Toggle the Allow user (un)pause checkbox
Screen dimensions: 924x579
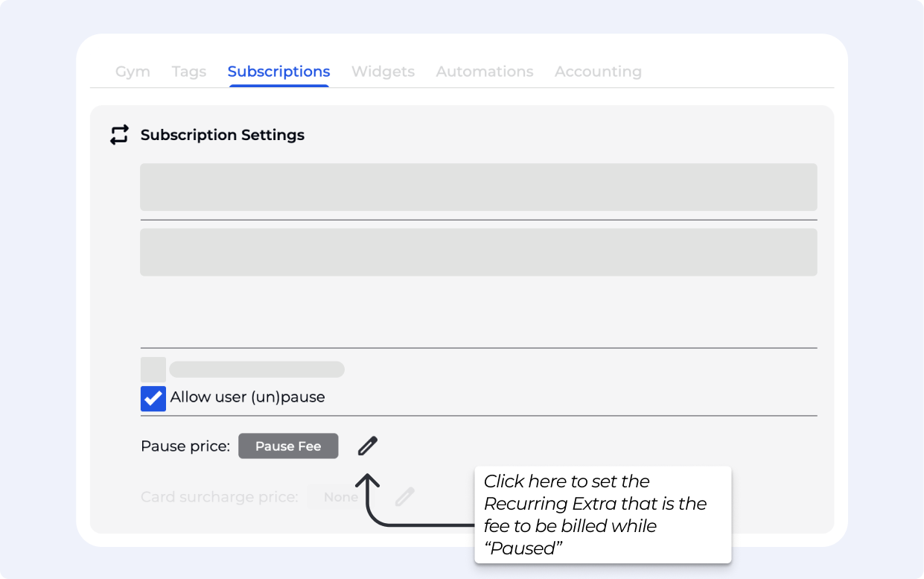point(153,398)
